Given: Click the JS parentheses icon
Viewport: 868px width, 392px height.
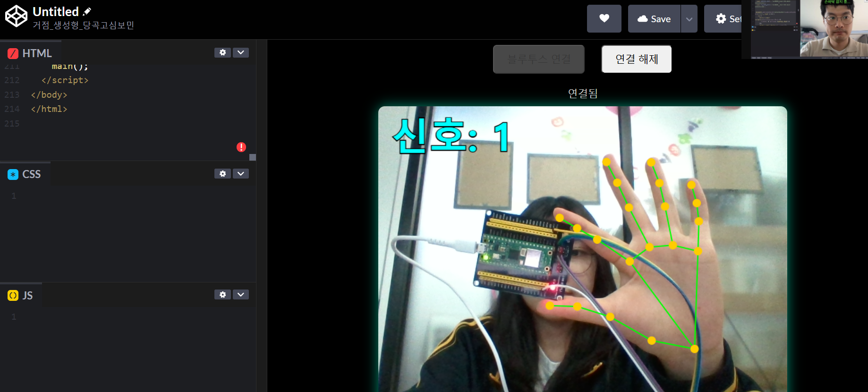Looking at the screenshot, I should click(13, 295).
